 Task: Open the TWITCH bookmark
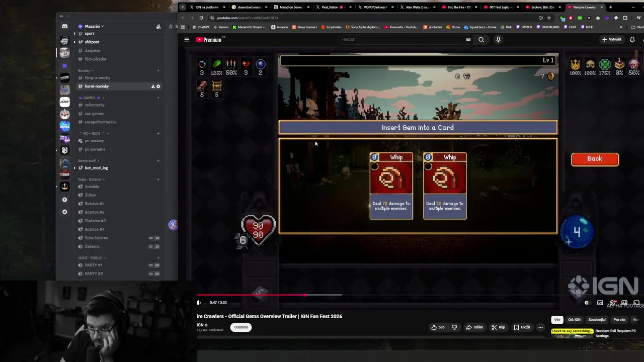pyautogui.click(x=524, y=27)
